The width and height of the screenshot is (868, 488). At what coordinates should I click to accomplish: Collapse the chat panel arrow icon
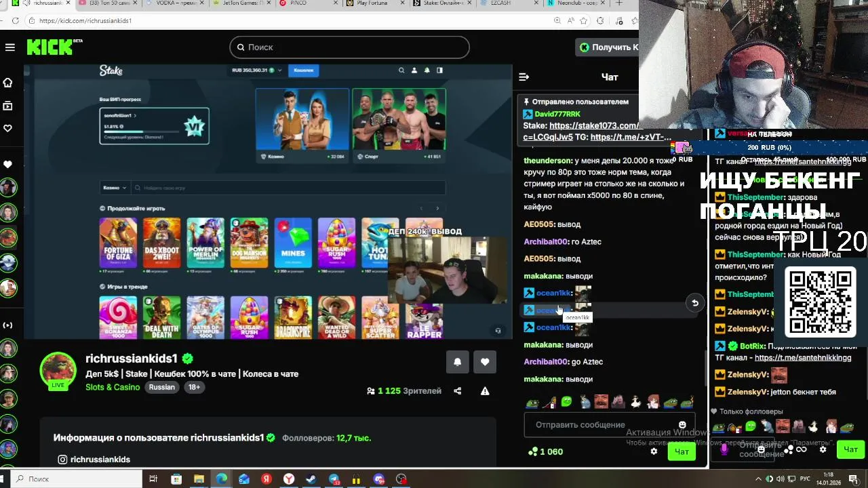(524, 77)
